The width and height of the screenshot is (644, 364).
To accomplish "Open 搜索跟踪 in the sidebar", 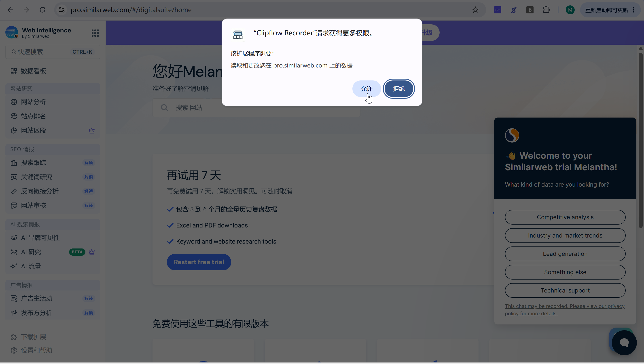I will pos(53,162).
